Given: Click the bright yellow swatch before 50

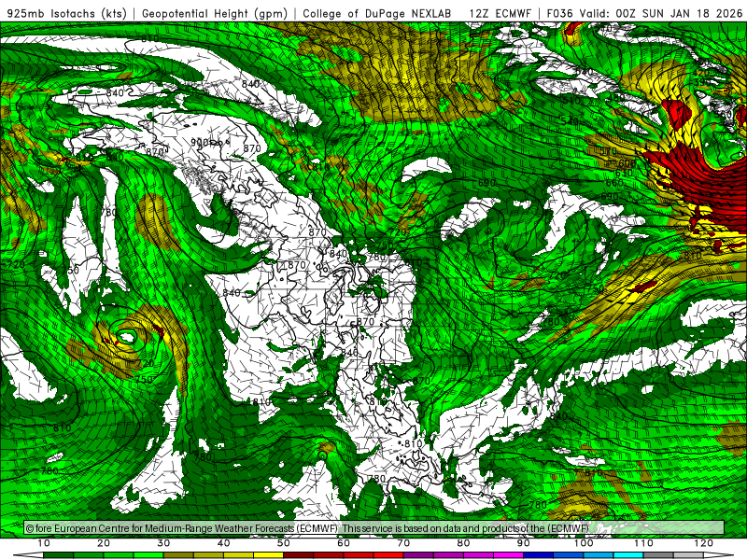Looking at the screenshot, I should (268, 555).
